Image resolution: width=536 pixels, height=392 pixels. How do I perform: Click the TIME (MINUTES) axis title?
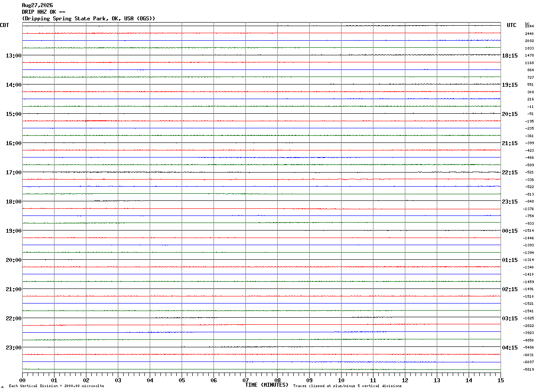(267, 385)
